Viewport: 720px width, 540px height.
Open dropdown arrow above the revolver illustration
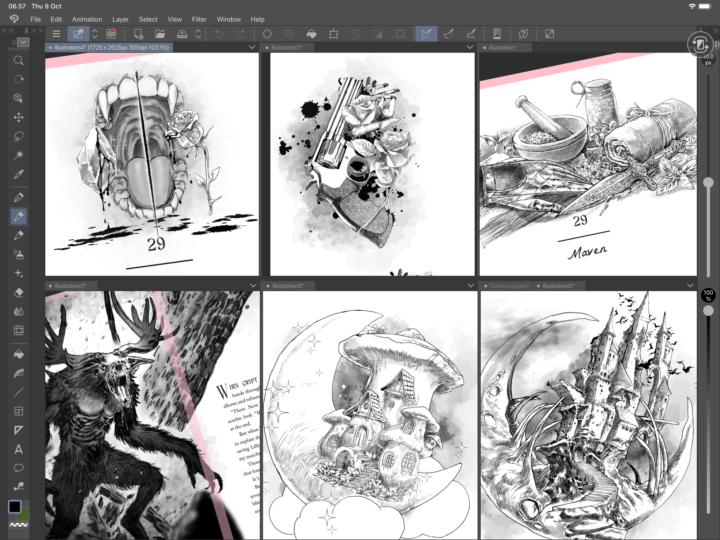tap(469, 47)
